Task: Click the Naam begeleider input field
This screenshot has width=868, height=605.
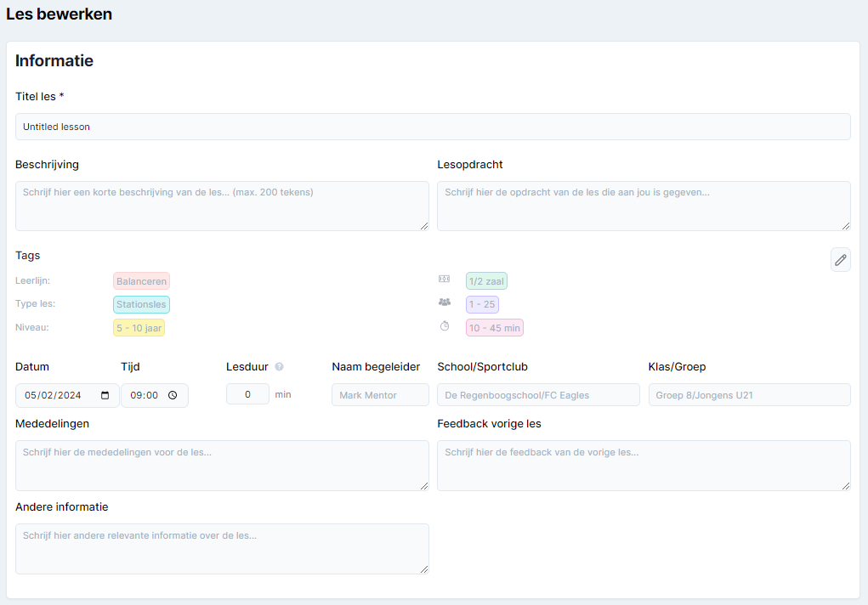Action: [x=380, y=395]
